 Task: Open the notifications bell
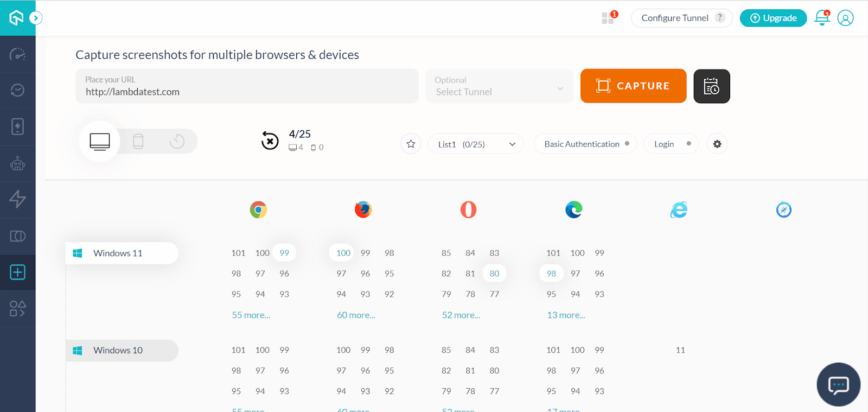click(x=822, y=18)
